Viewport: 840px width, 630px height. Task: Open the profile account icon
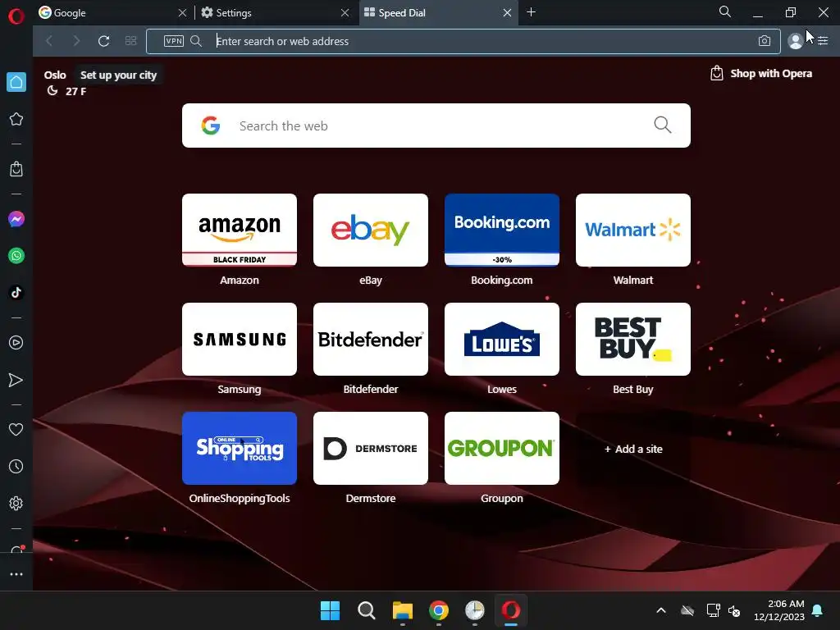[796, 41]
